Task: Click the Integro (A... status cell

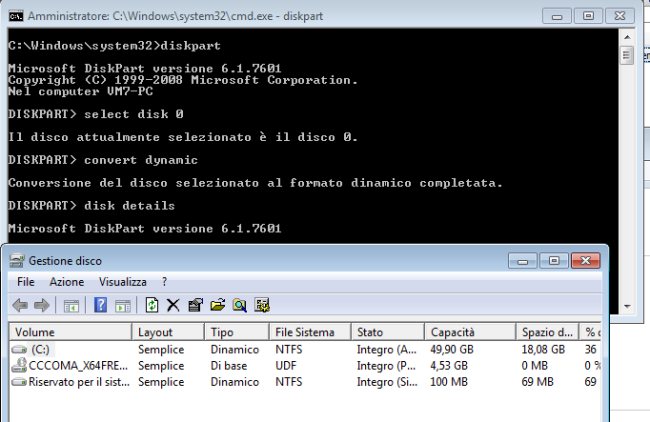Action: pyautogui.click(x=387, y=349)
